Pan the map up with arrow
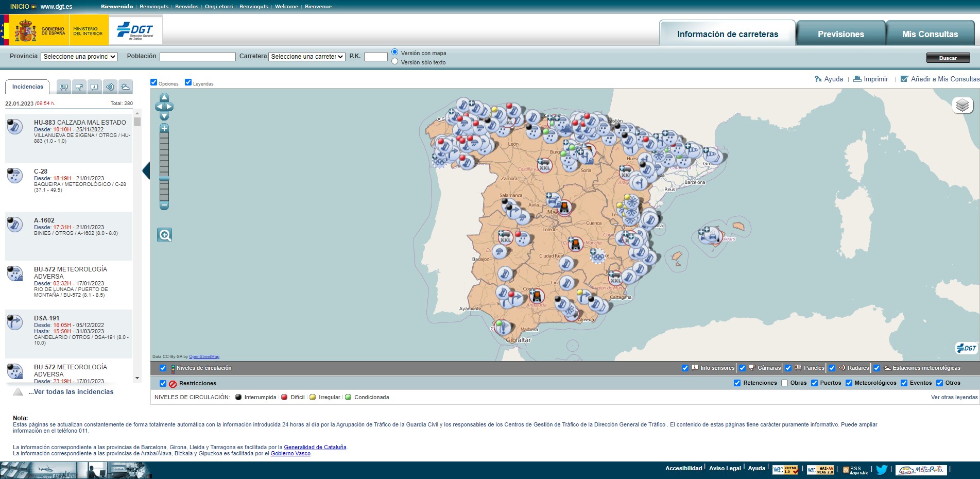The width and height of the screenshot is (980, 479). point(164,97)
